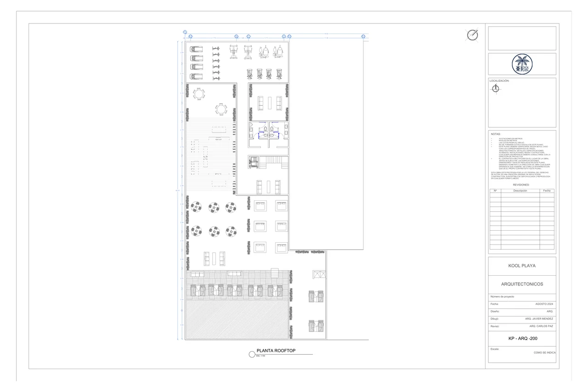Click the Kool Playa palm tree logo
Image resolution: width=588 pixels, height=392 pixels.
522,63
